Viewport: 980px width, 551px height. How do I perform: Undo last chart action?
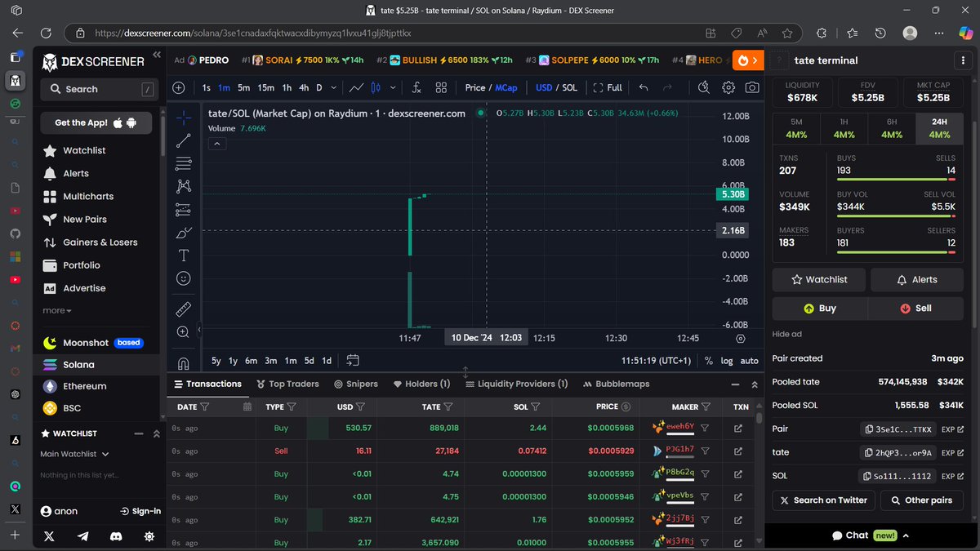pos(644,87)
